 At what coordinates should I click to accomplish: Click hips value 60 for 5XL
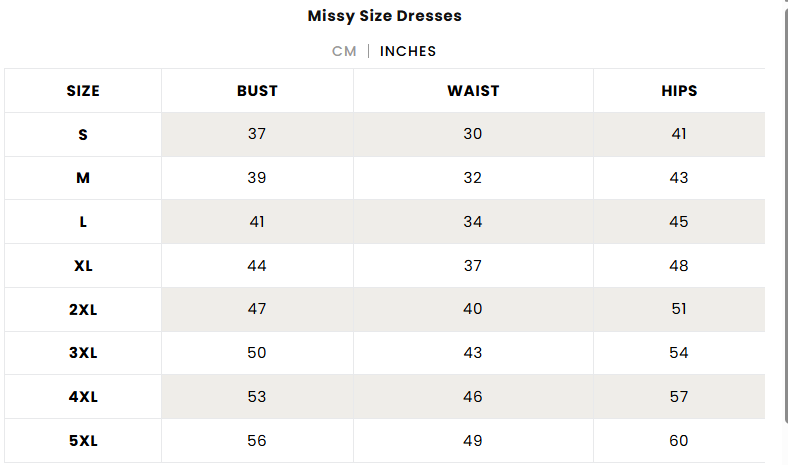pyautogui.click(x=678, y=441)
